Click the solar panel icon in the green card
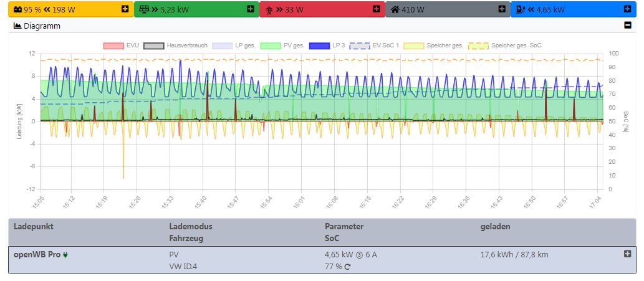The image size is (644, 281). (x=144, y=9)
